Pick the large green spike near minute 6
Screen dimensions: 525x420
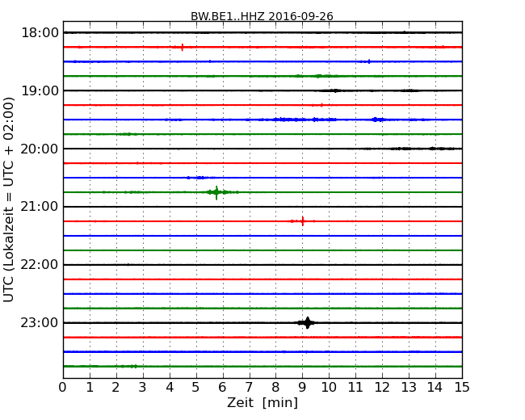coord(216,192)
